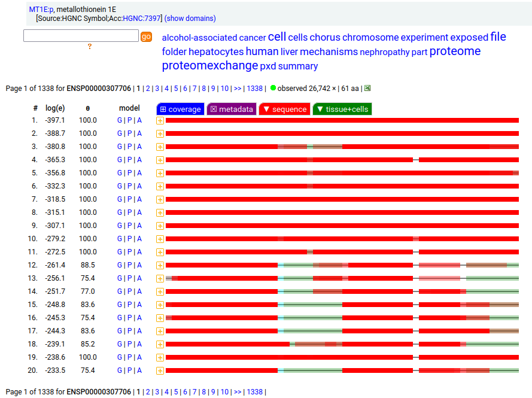The width and height of the screenshot is (532, 398).
Task: Toggle the coverage view button
Action: coord(181,110)
